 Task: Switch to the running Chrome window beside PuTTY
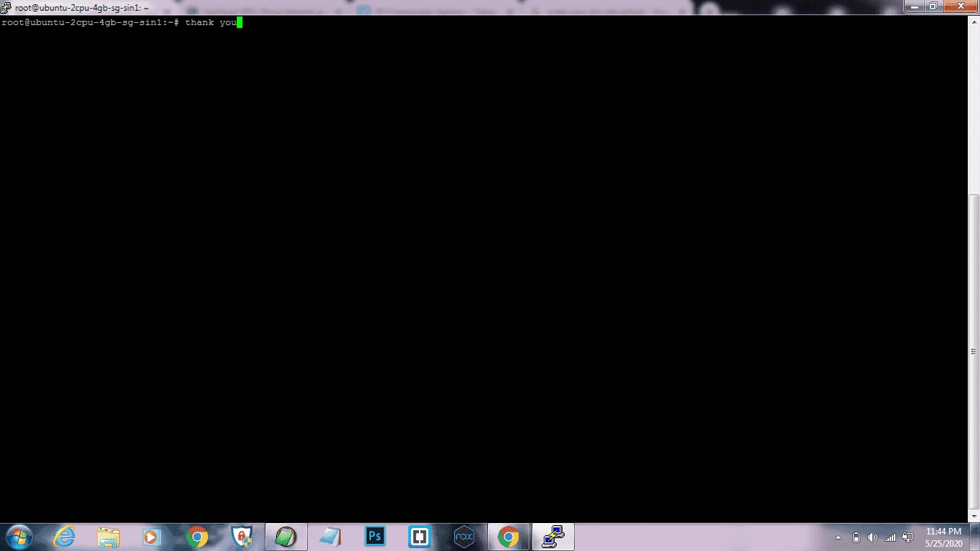(509, 537)
